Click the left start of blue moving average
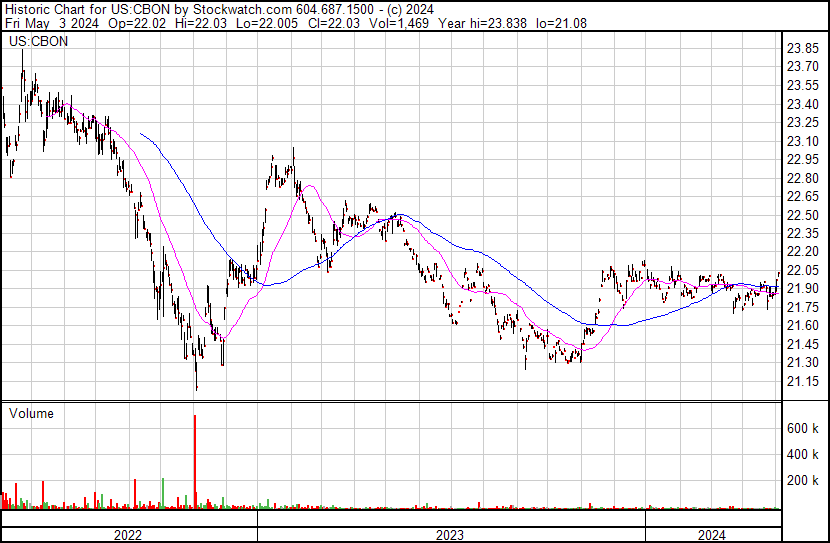 click(141, 133)
